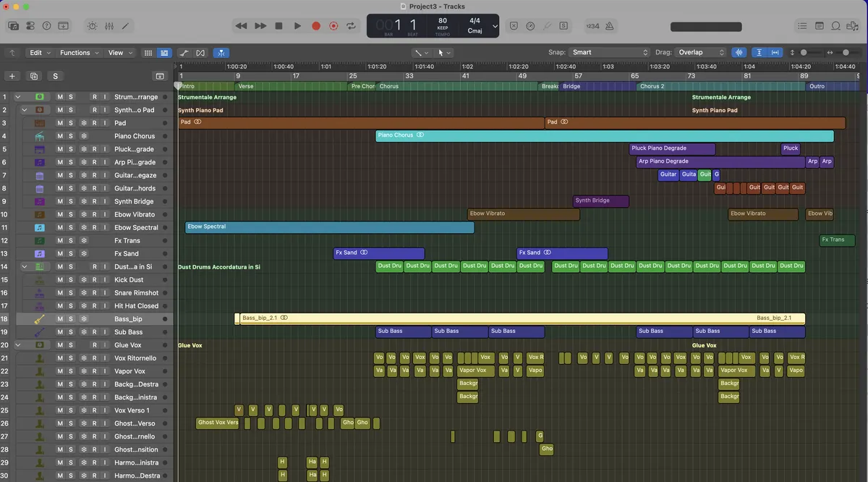Viewport: 868px width, 482px height.
Task: Toggle cycle mode button
Action: click(352, 25)
